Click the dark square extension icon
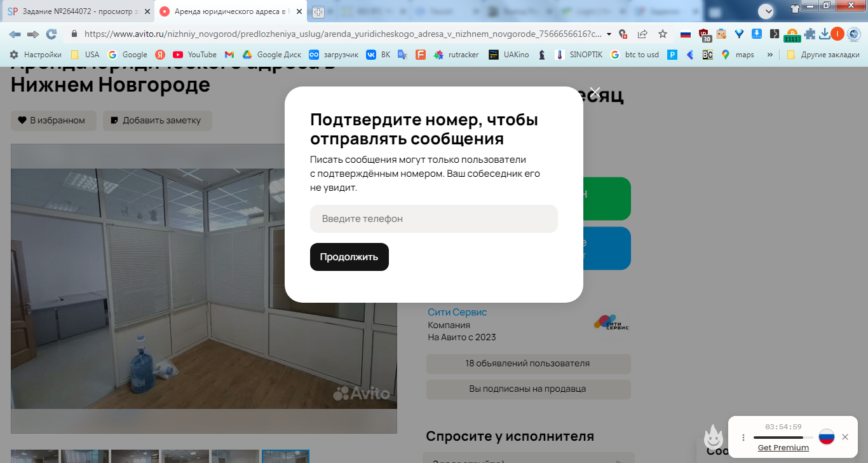 (774, 34)
